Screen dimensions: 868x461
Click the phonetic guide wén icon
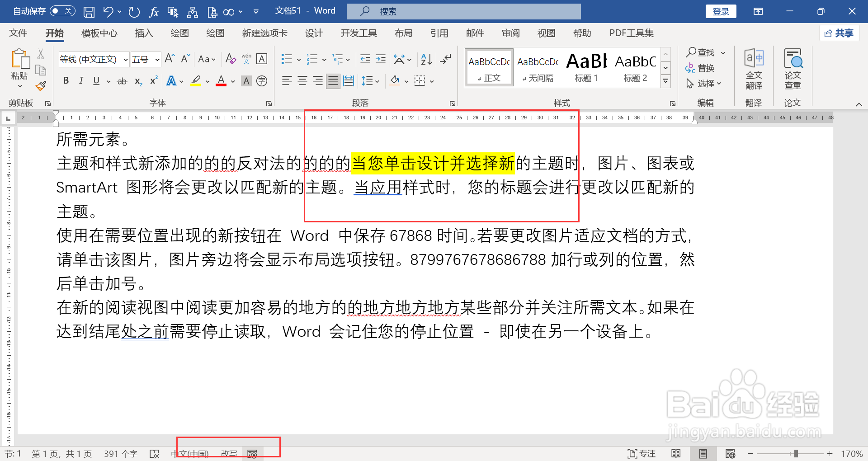[x=246, y=59]
